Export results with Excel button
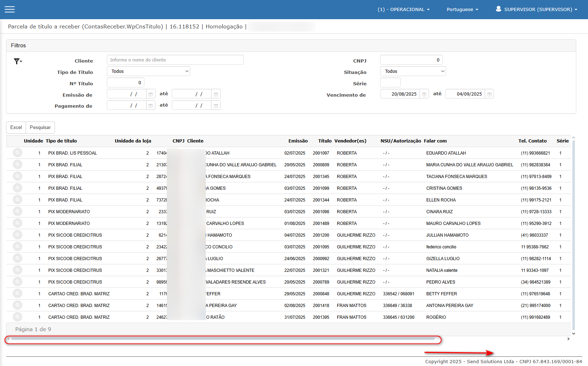The image size is (588, 366). [16, 128]
